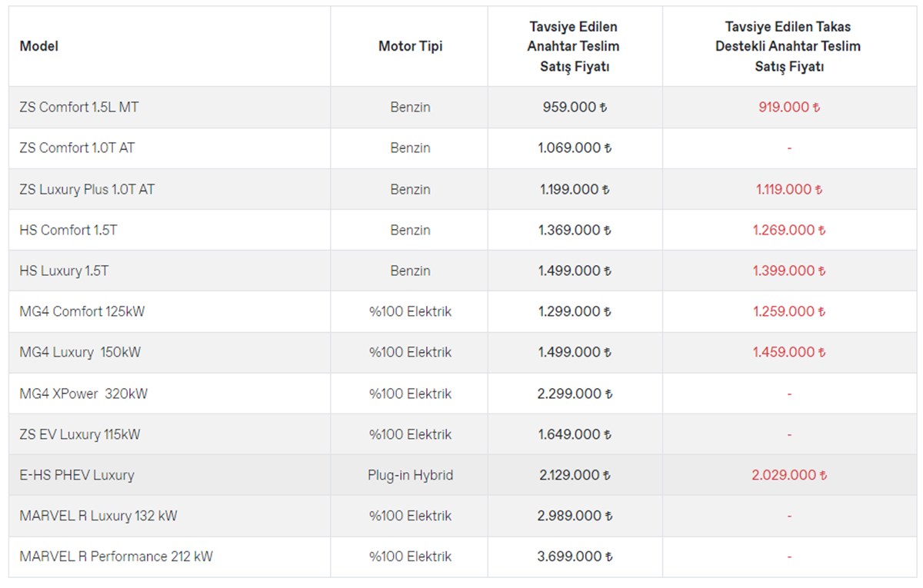The width and height of the screenshot is (923, 588).
Task: Select the MG4 XPower 320kW model name
Action: pos(84,394)
